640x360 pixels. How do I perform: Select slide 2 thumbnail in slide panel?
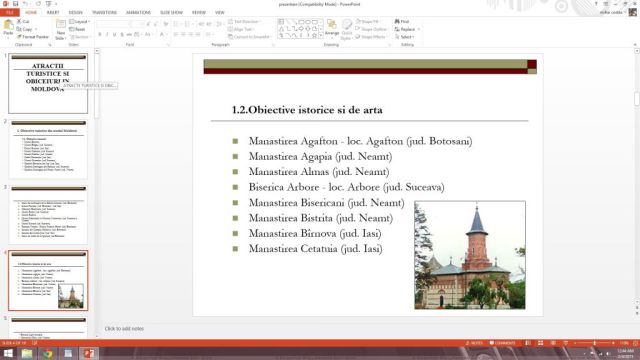click(x=48, y=149)
